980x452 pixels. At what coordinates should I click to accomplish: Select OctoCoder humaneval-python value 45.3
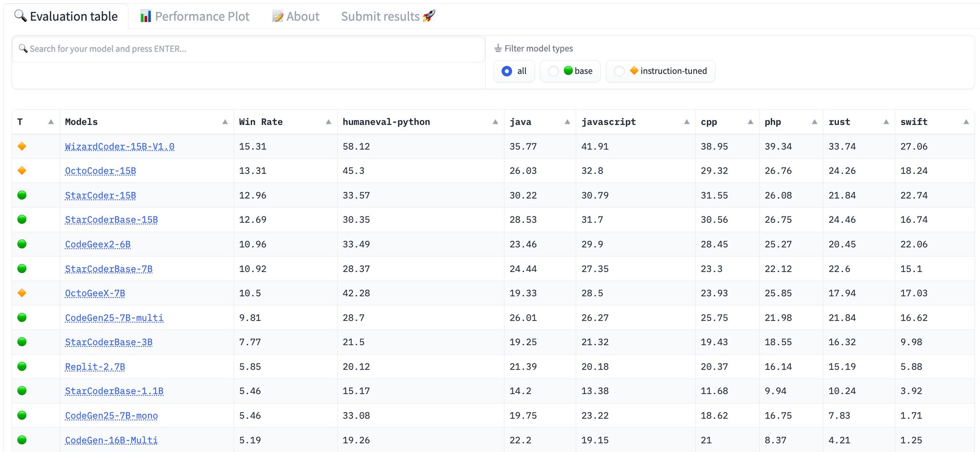353,171
